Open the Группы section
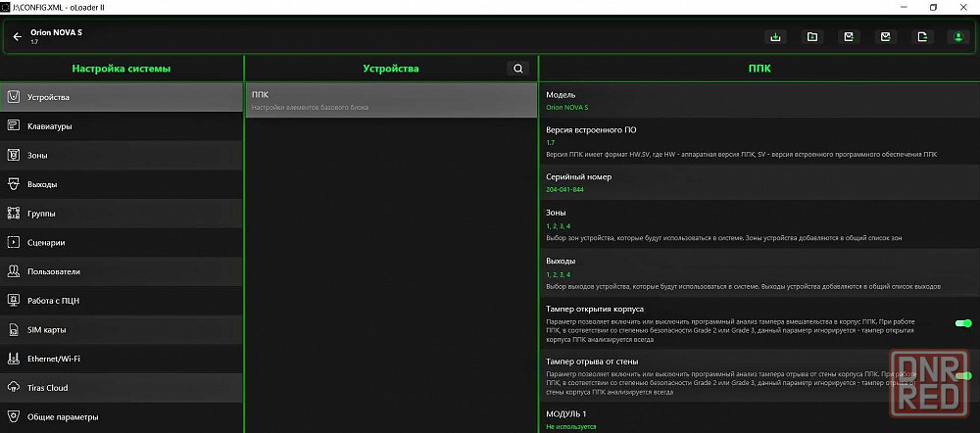 coord(122,213)
